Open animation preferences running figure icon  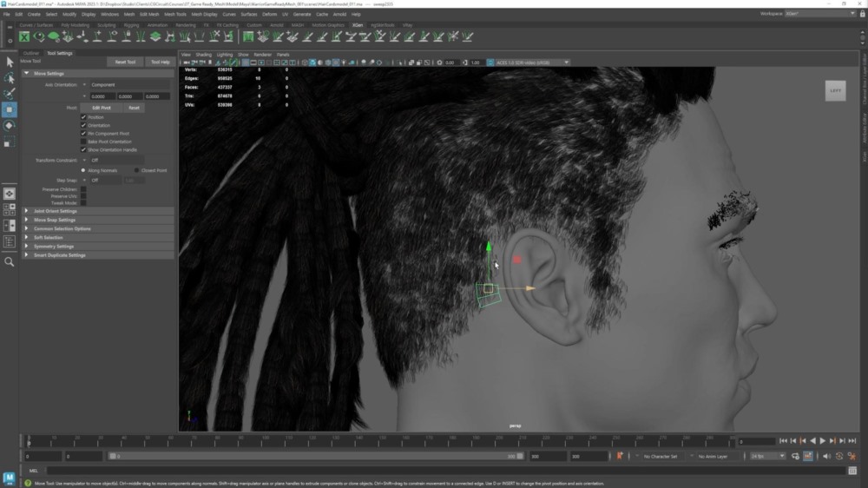852,456
